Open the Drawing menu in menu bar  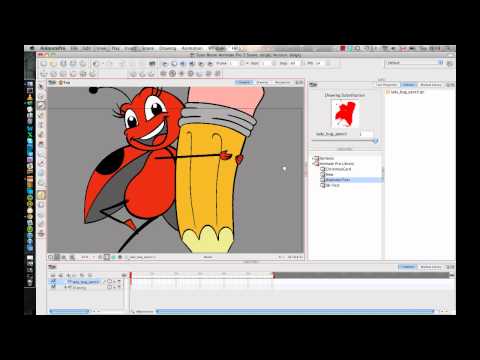coord(167,48)
